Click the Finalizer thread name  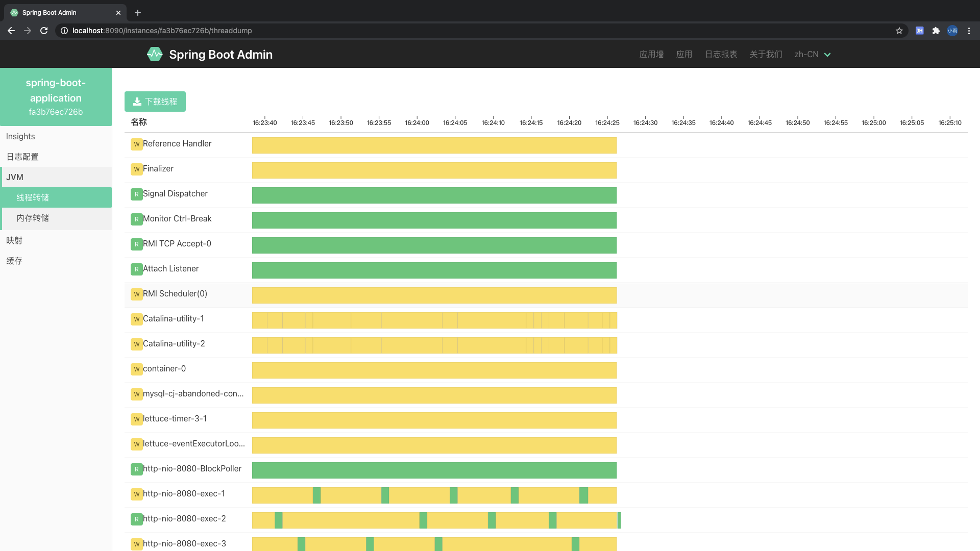tap(158, 168)
